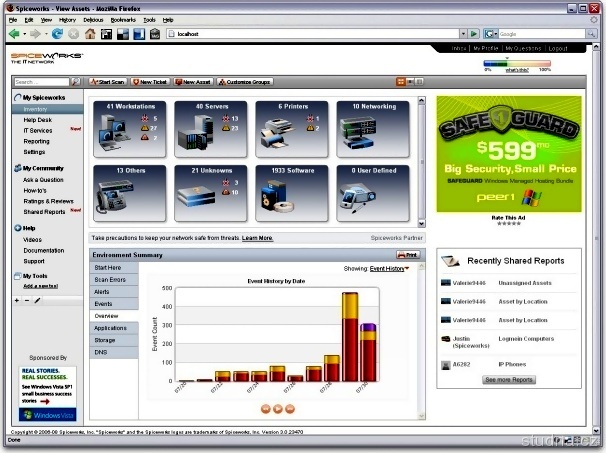The height and width of the screenshot is (453, 606).
Task: Click the New Ticket button
Action: click(150, 82)
